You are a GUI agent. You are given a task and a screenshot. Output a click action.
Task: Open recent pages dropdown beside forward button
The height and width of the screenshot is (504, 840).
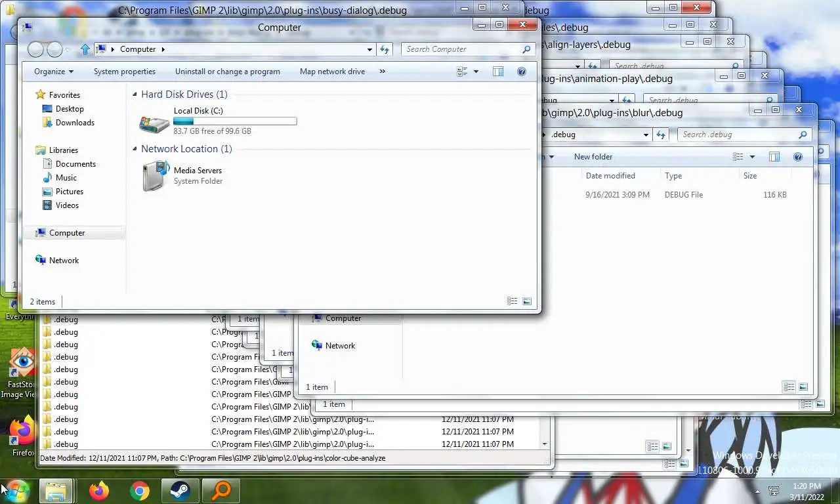click(68, 50)
